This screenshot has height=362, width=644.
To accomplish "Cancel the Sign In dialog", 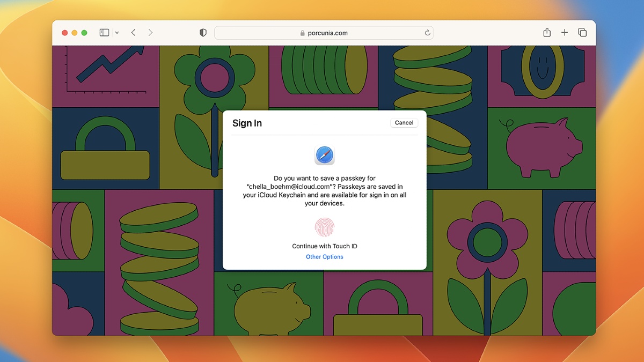I will pos(404,123).
